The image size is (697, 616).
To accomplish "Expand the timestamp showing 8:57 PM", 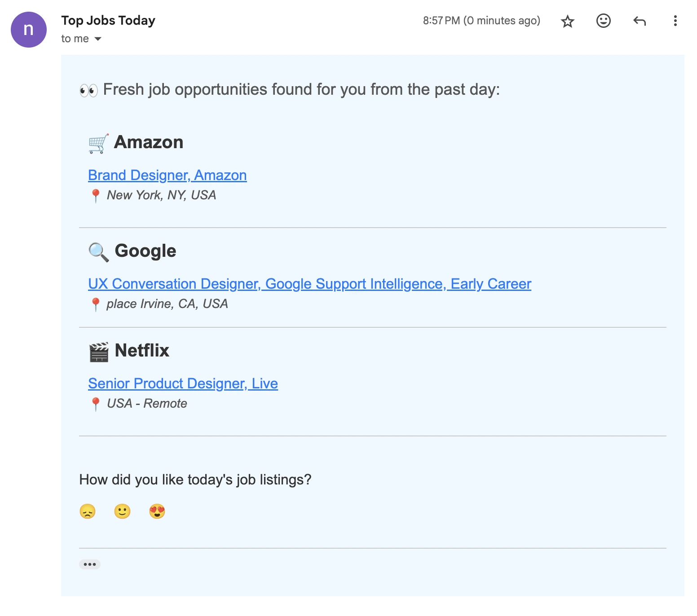I will click(481, 21).
